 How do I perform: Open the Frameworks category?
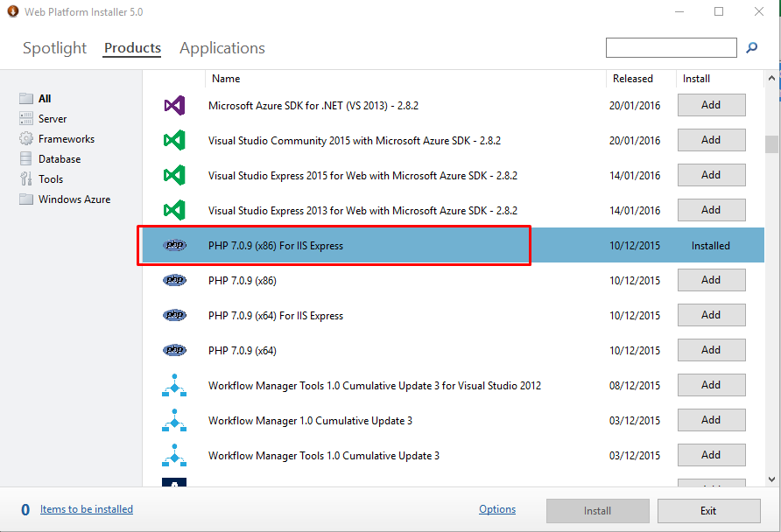(x=66, y=139)
